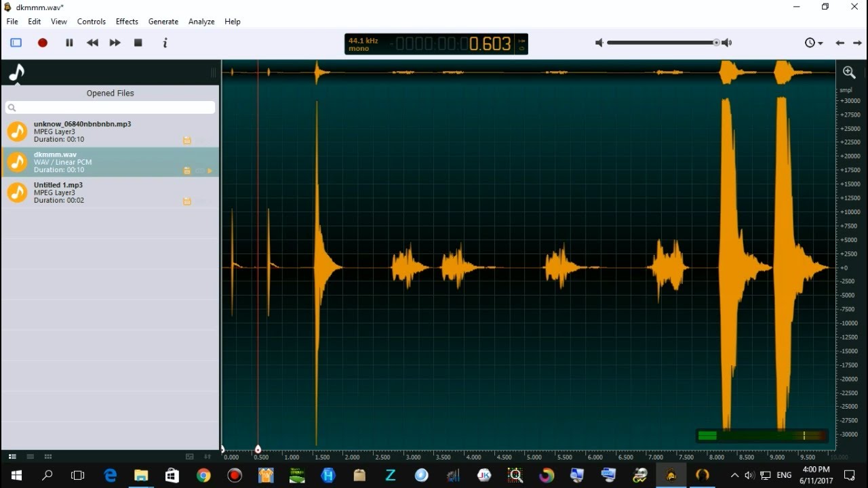The image size is (868, 488).
Task: Select Untitled 1.mp3 in opened files
Action: tap(110, 192)
